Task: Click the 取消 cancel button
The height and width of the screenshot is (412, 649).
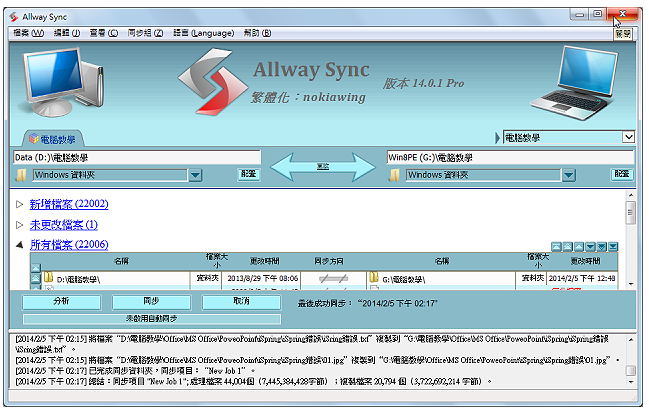Action: (x=241, y=302)
